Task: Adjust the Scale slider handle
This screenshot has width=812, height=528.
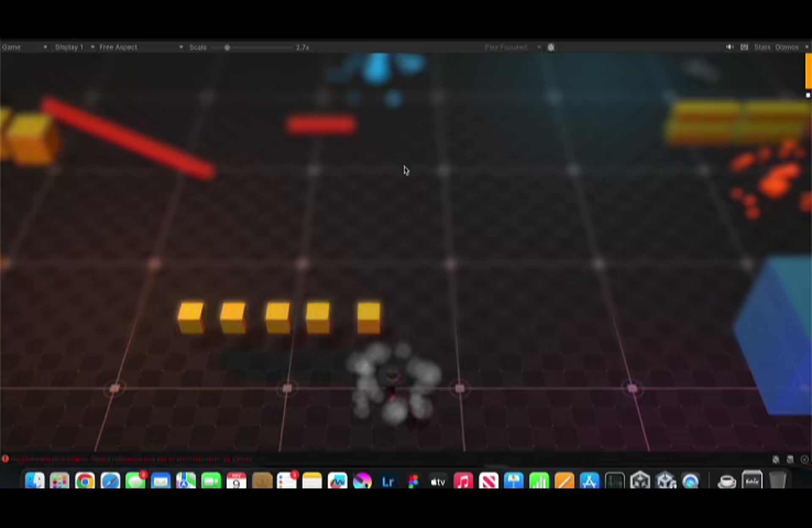Action: pyautogui.click(x=228, y=47)
